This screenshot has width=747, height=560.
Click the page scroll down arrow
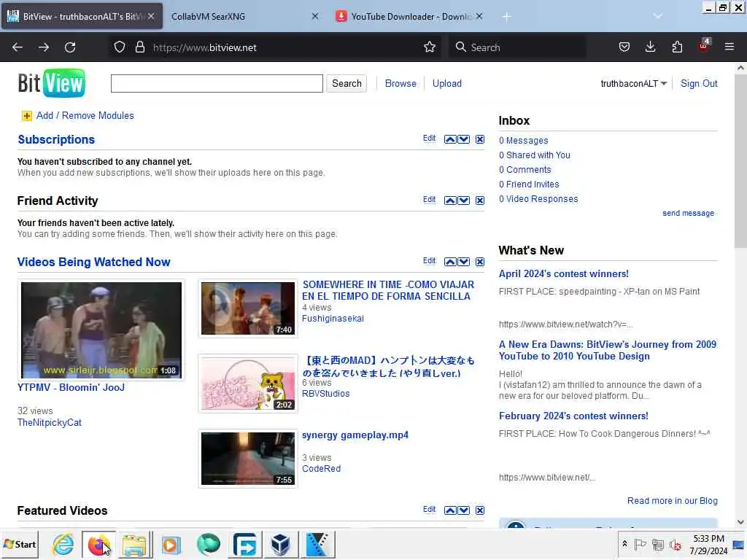[x=740, y=522]
